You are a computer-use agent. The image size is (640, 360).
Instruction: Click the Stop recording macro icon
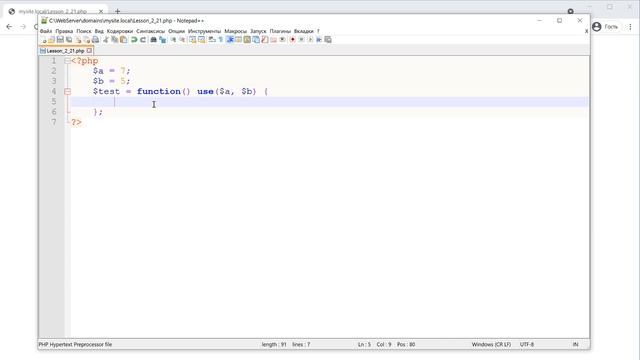301,40
